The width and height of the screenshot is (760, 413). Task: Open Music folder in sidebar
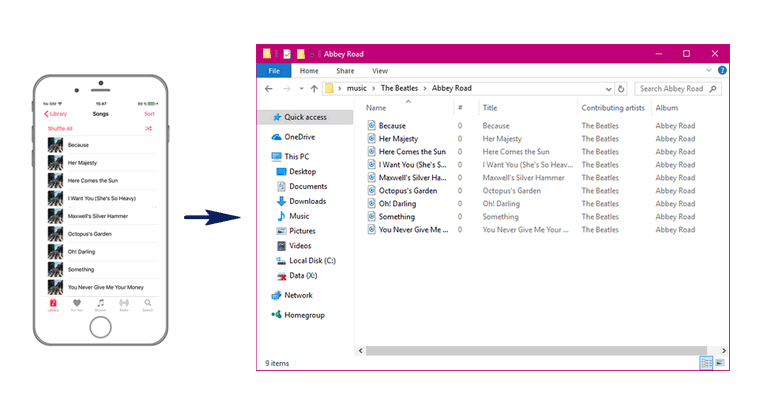click(293, 216)
